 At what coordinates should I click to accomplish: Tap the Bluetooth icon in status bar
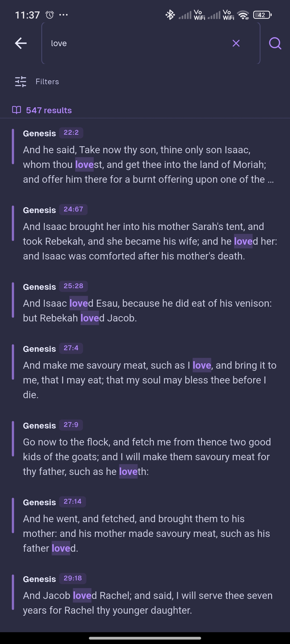coord(170,15)
